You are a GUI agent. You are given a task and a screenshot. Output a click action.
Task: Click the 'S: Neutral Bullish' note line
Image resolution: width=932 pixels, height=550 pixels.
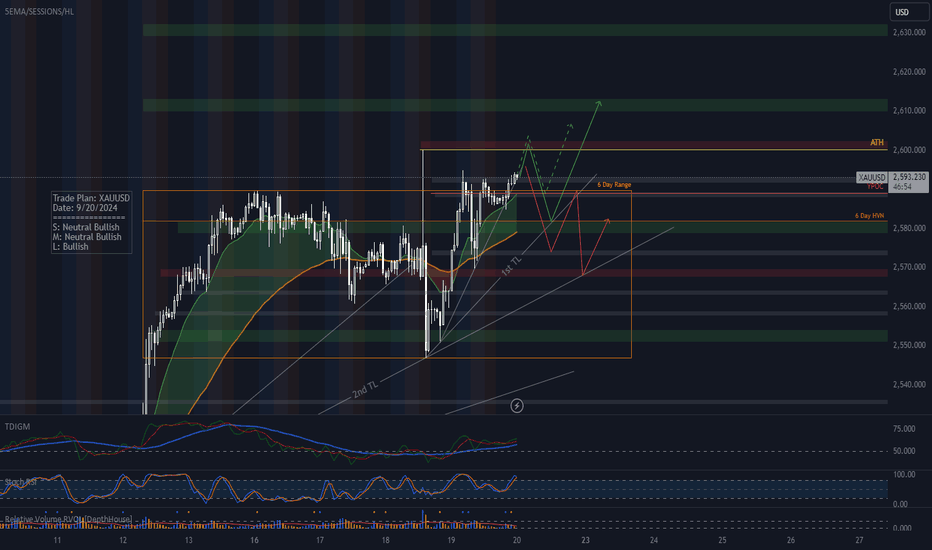(x=86, y=227)
